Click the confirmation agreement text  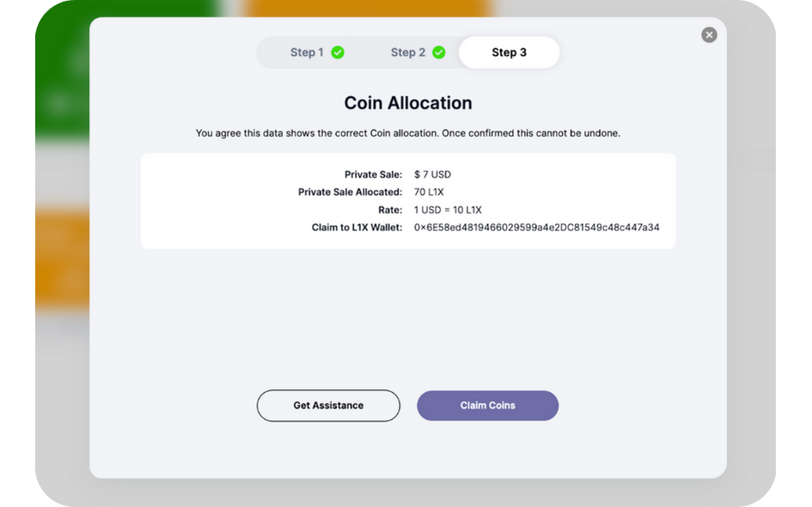tap(407, 132)
